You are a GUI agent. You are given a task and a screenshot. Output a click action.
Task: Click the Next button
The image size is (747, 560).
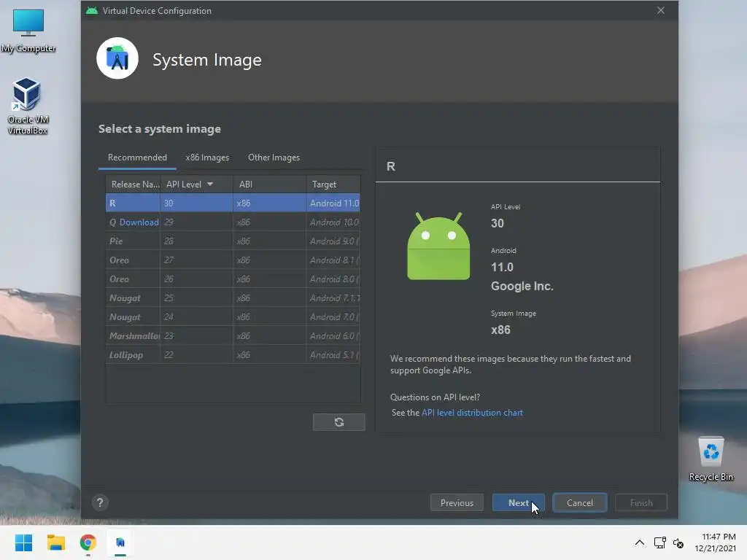[519, 503]
